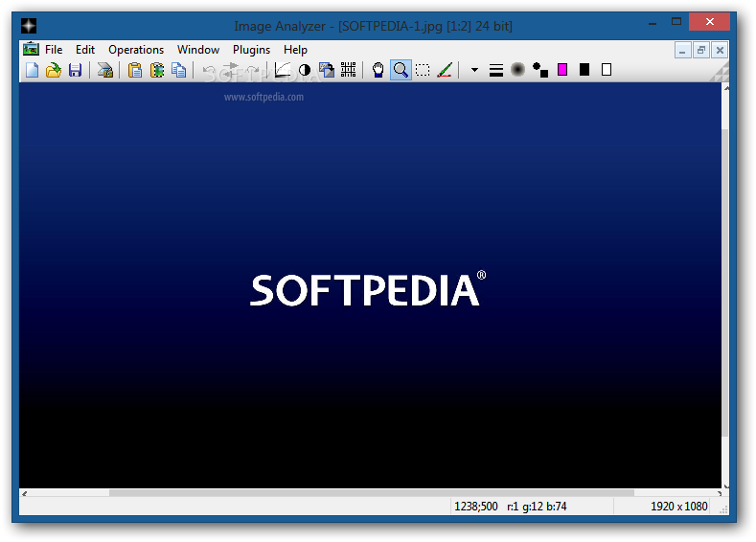Click the scroll-right arrow at the bottom

[720, 493]
